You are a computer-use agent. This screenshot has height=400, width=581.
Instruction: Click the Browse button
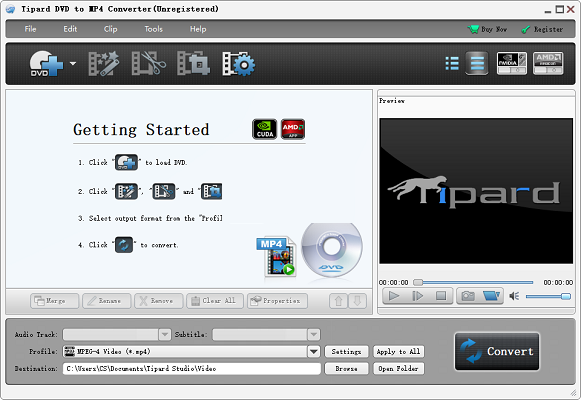coord(346,369)
